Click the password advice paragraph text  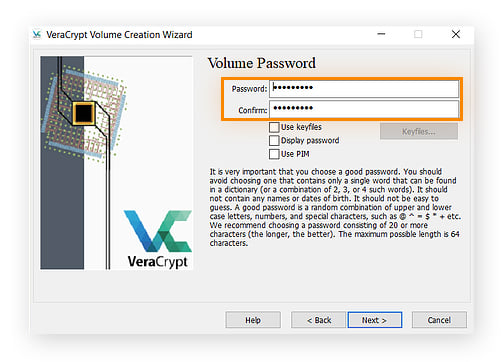335,207
